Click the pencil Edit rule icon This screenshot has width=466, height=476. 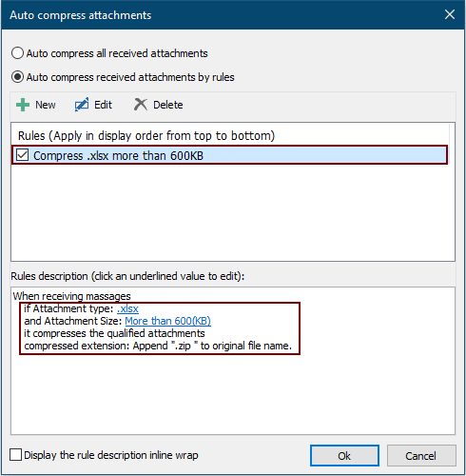coord(82,105)
